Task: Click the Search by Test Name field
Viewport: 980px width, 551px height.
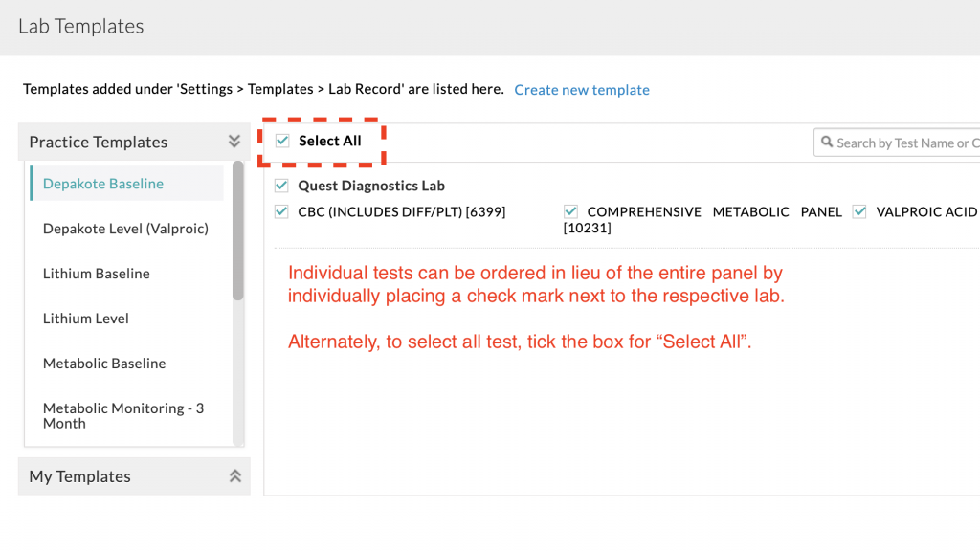Action: (904, 143)
